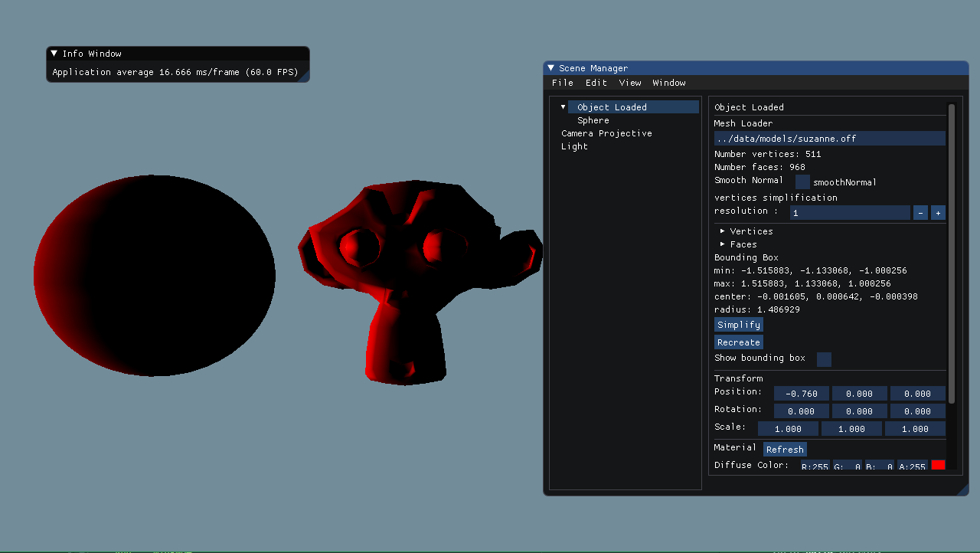Click Diffuse Color G value field
Screen dimensions: 980x553
click(848, 466)
